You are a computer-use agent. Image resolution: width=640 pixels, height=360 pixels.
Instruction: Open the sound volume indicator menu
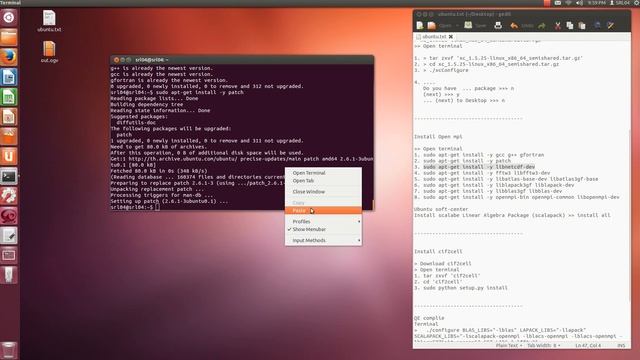coord(580,3)
